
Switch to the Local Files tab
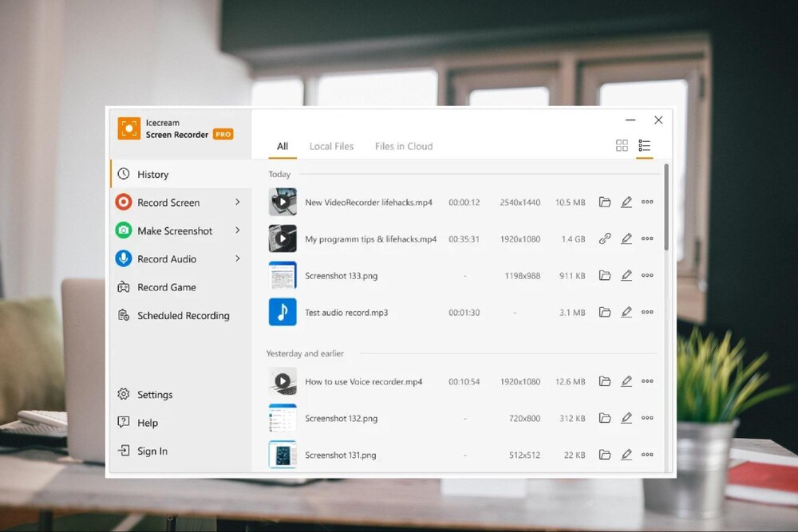click(331, 146)
